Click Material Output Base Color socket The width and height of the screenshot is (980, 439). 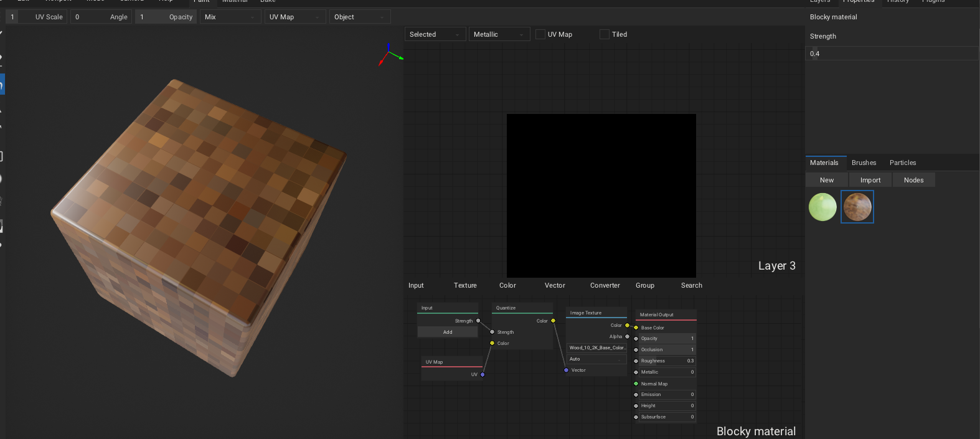pos(636,328)
